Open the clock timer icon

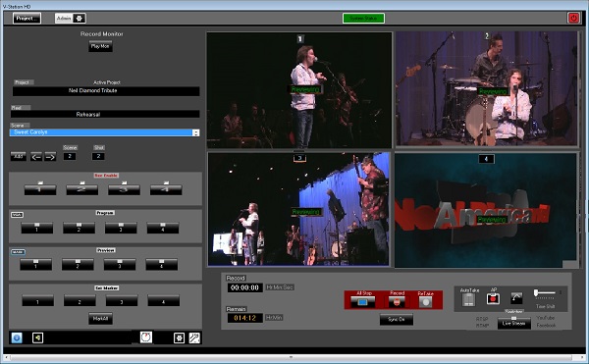[145, 337]
